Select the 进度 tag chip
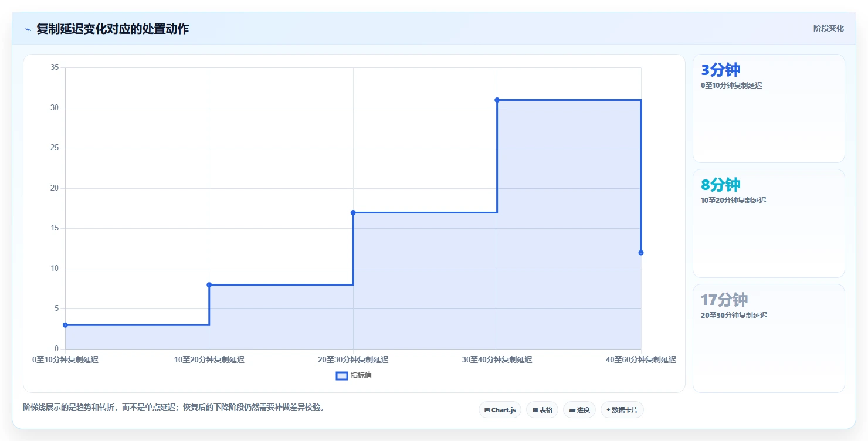This screenshot has width=868, height=441. pyautogui.click(x=579, y=410)
